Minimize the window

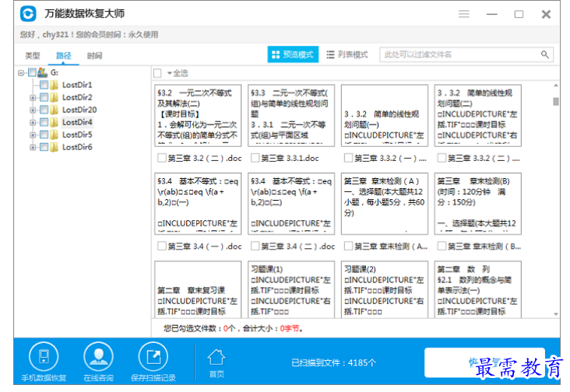tap(492, 14)
